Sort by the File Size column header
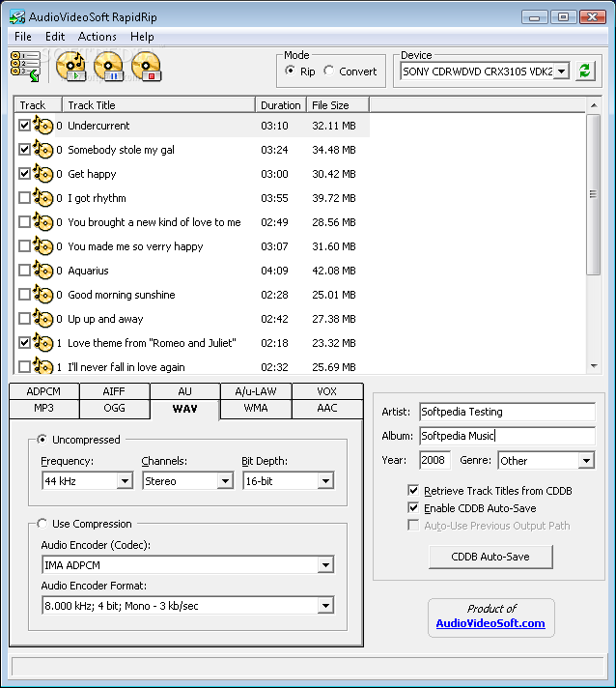The width and height of the screenshot is (616, 688). (338, 105)
